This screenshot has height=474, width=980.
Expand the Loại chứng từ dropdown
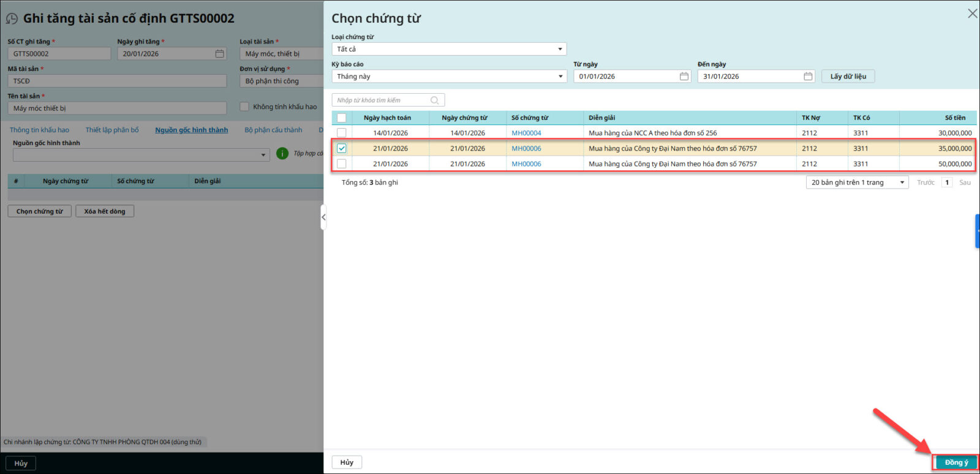pos(449,49)
